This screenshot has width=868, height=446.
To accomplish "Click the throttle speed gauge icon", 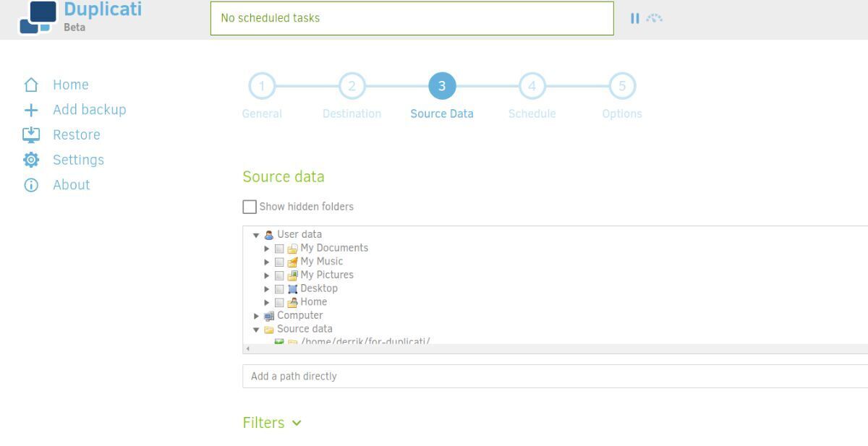I will point(655,18).
